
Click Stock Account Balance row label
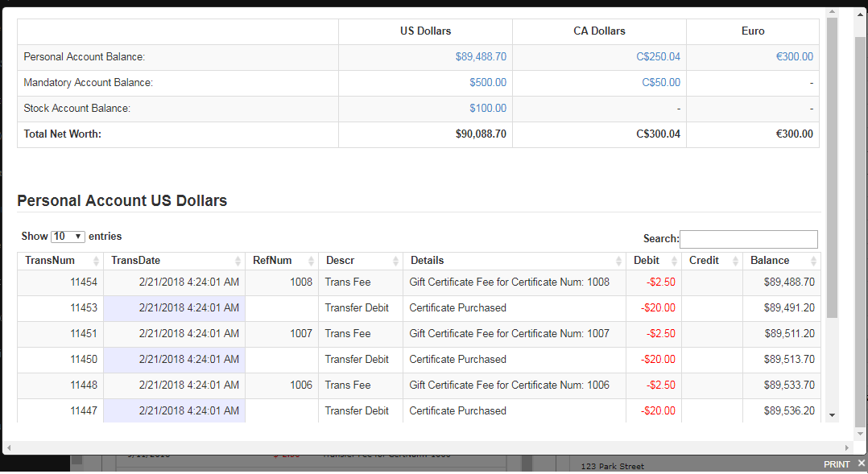click(77, 109)
